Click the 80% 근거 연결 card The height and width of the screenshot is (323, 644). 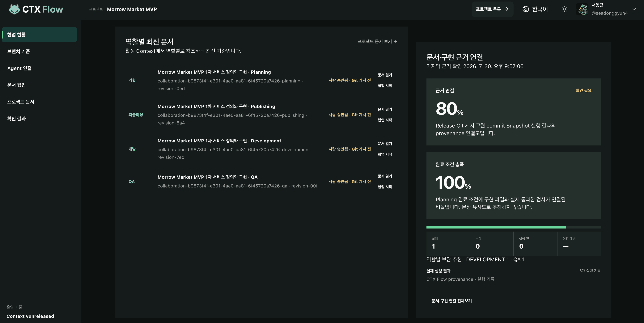point(513,112)
